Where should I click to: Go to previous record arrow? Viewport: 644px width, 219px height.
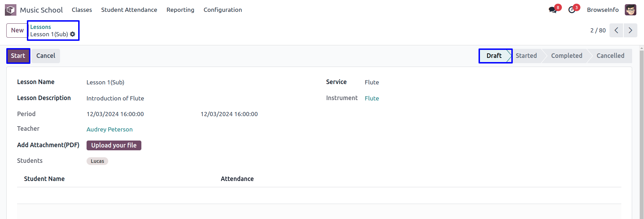click(x=616, y=30)
